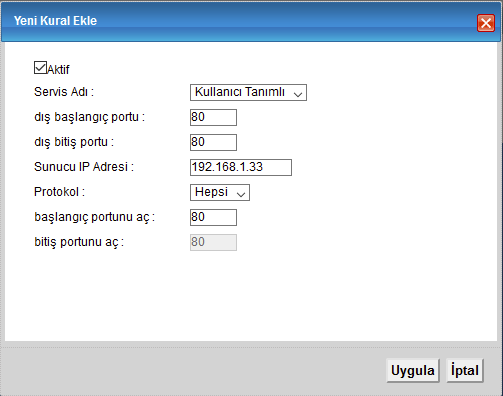Open the Servis Adı dropdown showing Kullanıcı Tanımlı
The height and width of the screenshot is (396, 503).
(x=248, y=92)
